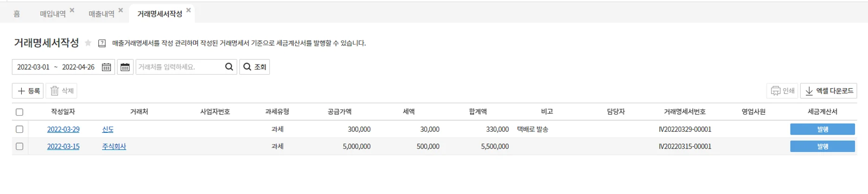Click the standalone calendar button
This screenshot has height=194, width=868.
[125, 67]
